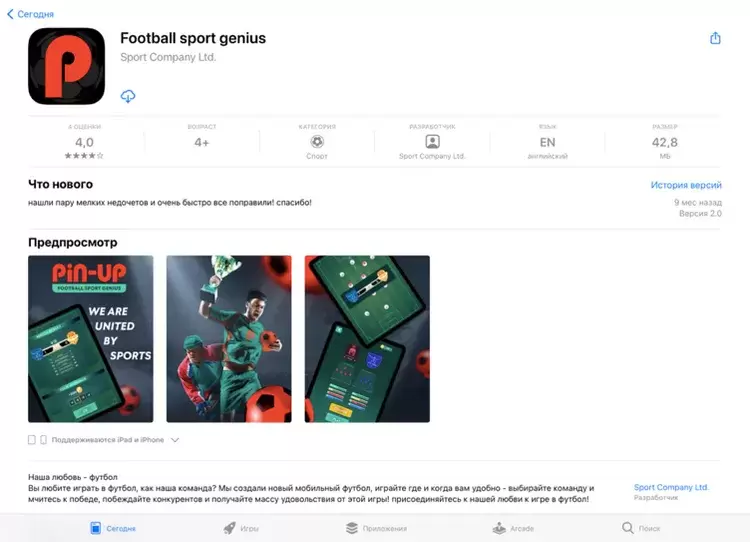The height and width of the screenshot is (542, 750).
Task: Tap the share icon at top right
Action: [715, 38]
